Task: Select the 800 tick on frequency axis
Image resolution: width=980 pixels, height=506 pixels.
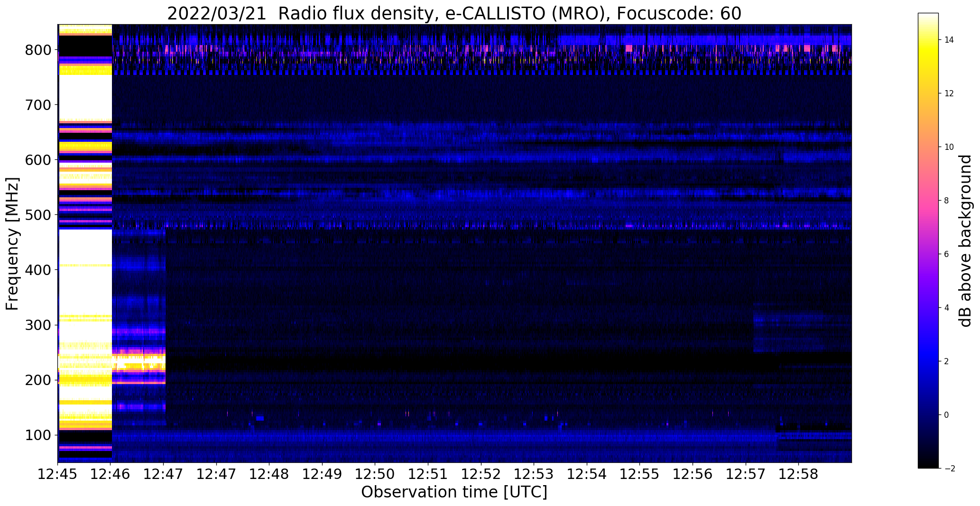Action: (x=37, y=50)
